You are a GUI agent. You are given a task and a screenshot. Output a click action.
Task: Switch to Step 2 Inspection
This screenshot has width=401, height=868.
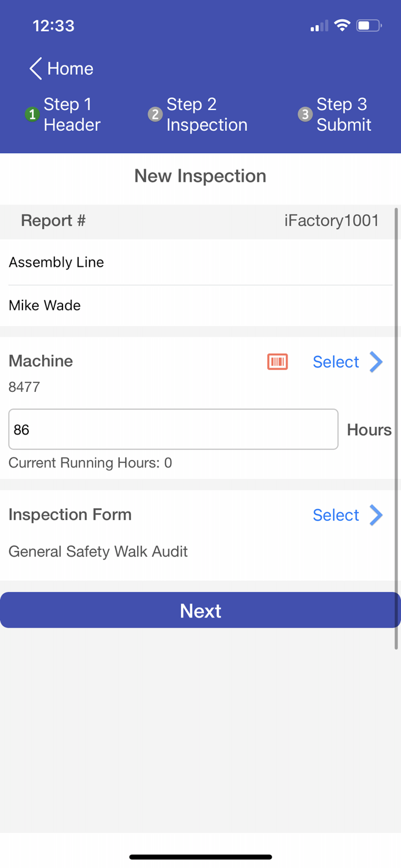tap(207, 115)
